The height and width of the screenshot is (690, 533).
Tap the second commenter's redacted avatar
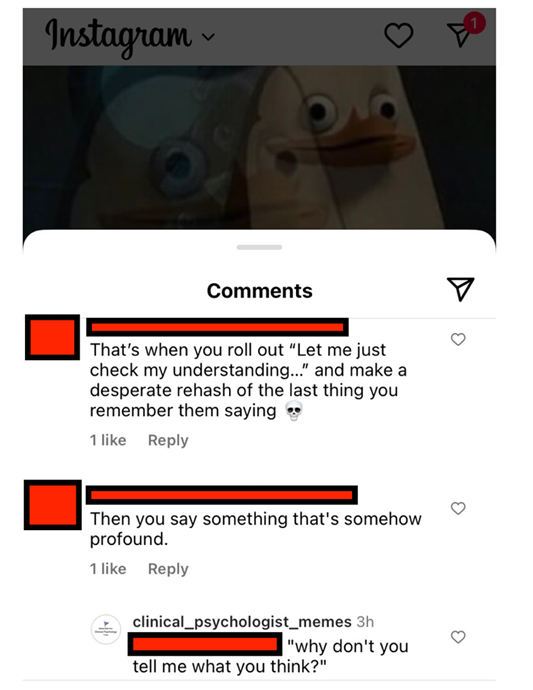click(x=52, y=505)
